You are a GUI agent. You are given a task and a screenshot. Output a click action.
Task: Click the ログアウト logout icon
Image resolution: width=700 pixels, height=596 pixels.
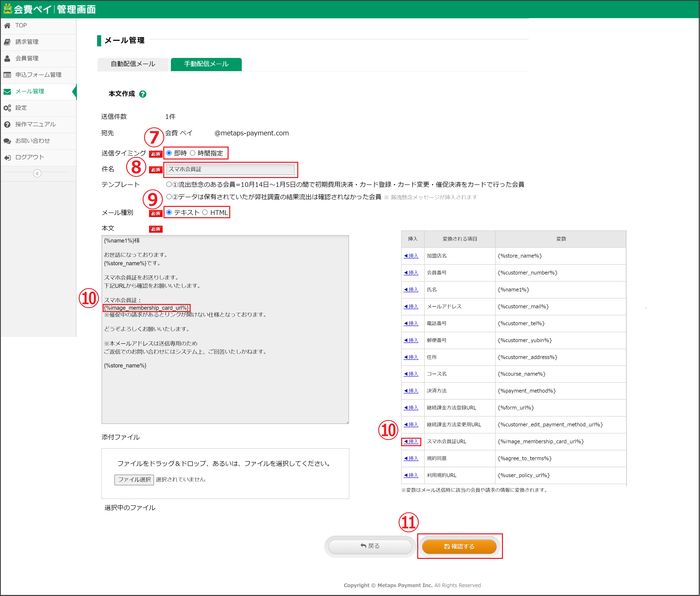[7, 157]
